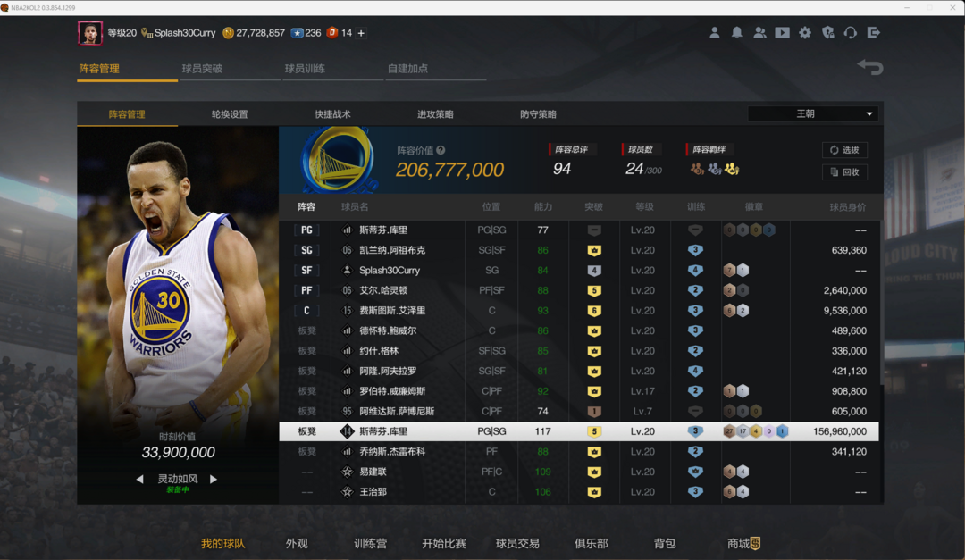This screenshot has width=965, height=560.
Task: Switch to the 球员突破 tab
Action: [202, 69]
